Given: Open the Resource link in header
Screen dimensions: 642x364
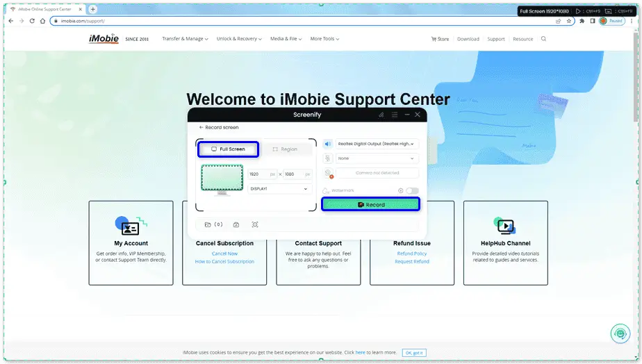Looking at the screenshot, I should click(x=523, y=39).
